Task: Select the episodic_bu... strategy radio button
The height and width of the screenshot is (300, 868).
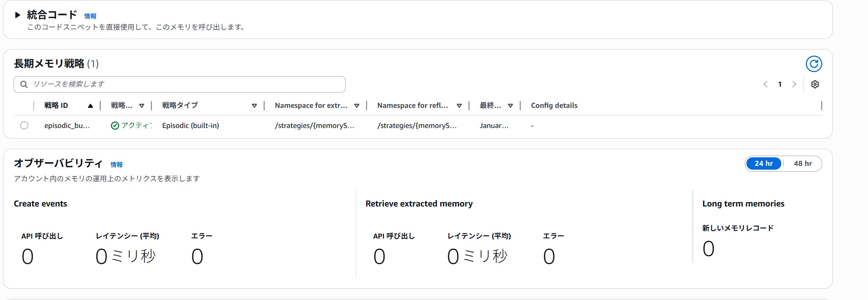Action: coord(24,125)
